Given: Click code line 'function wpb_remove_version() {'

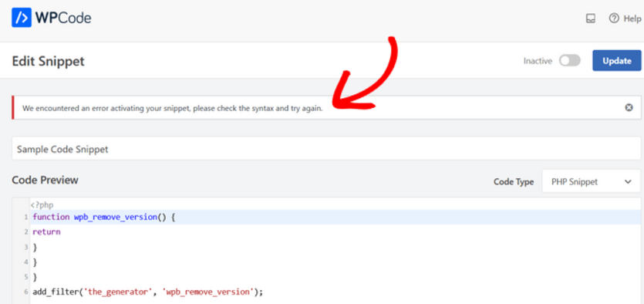Looking at the screenshot, I should point(104,217).
